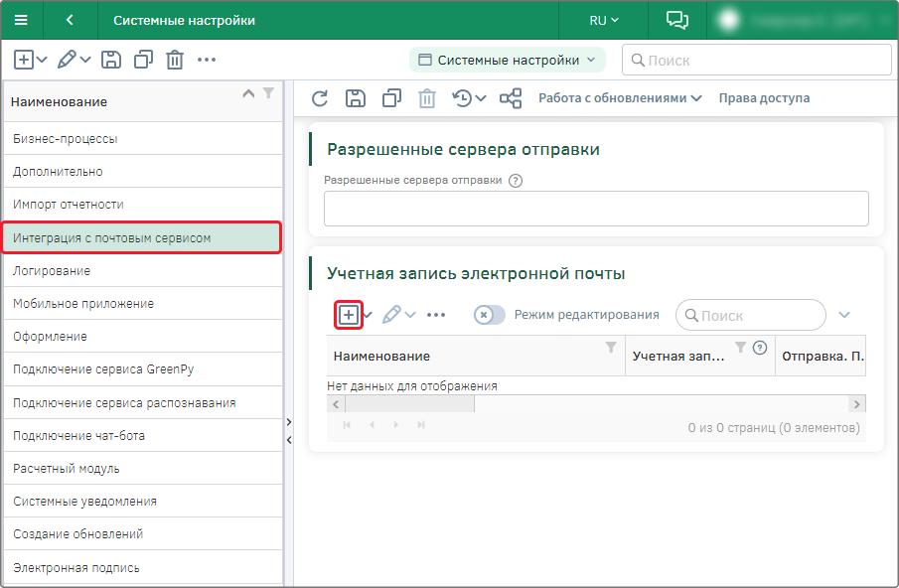The image size is (899, 588).
Task: Save form via right panel diskette icon
Action: coord(356,98)
